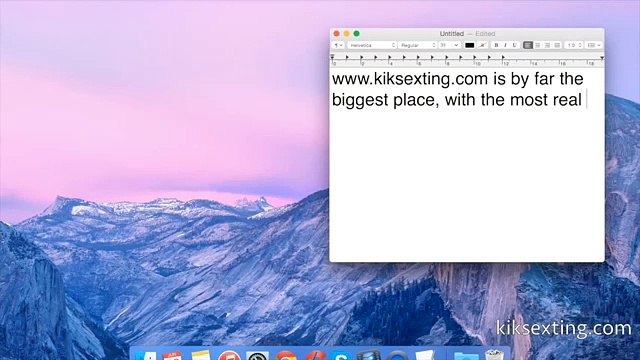The image size is (640, 360).
Task: Open the paragraph styles dropdown
Action: tap(338, 45)
